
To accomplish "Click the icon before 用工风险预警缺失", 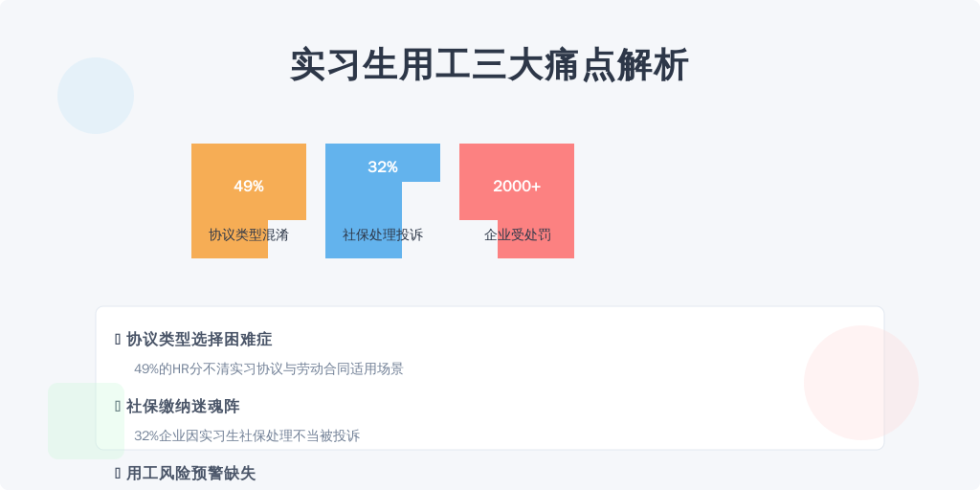I will pos(118,473).
